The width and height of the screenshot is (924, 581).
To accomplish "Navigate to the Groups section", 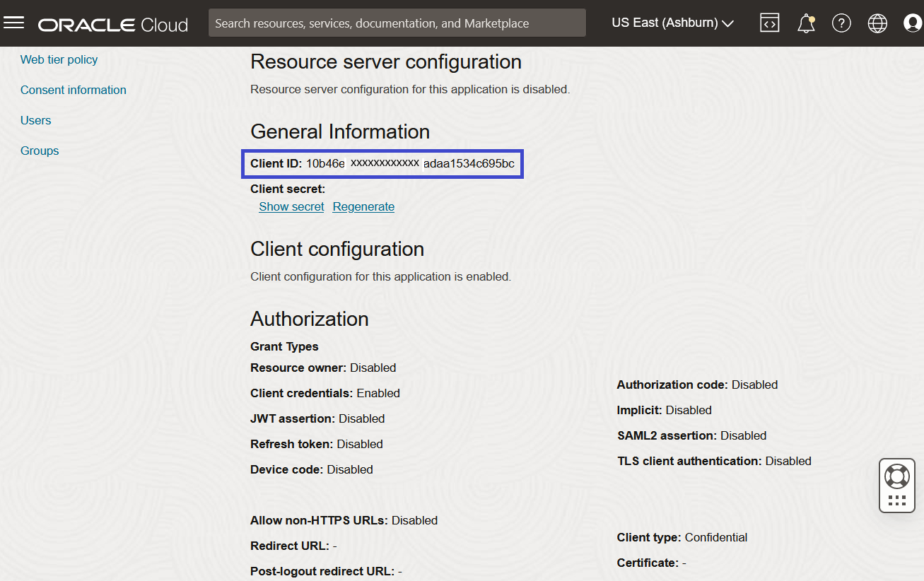I will point(39,151).
